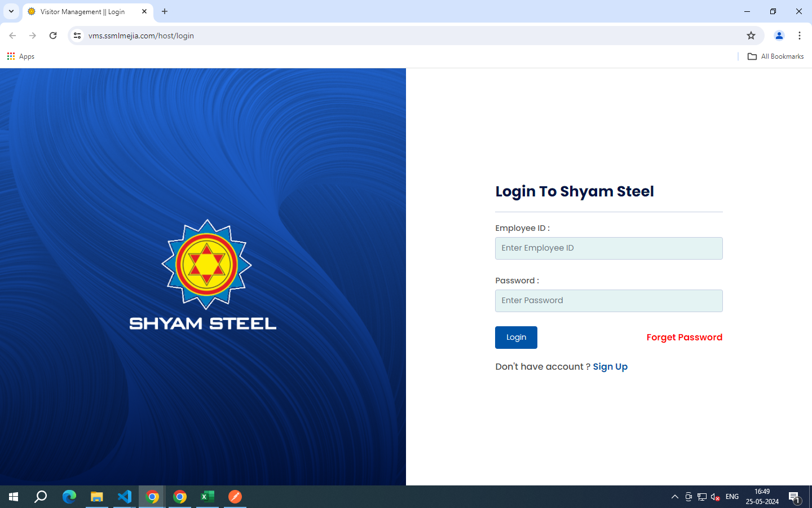Viewport: 812px width, 508px height.
Task: Close the Visitor Management Login tab
Action: point(144,11)
